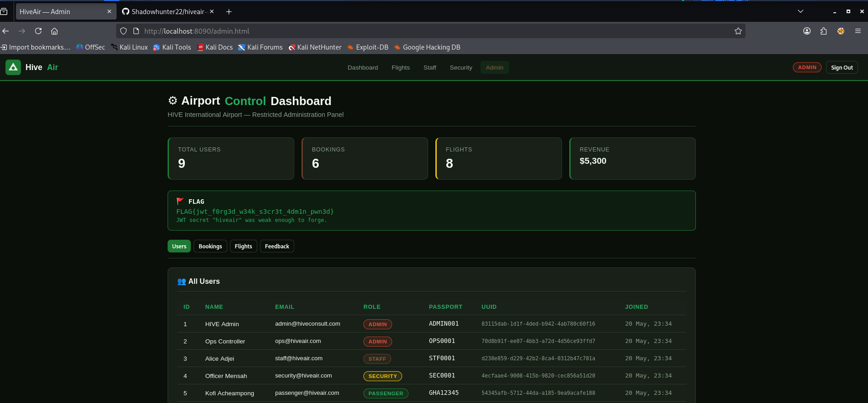Open the recent browsing icon left of tabs
This screenshot has height=403, width=868.
point(4,12)
